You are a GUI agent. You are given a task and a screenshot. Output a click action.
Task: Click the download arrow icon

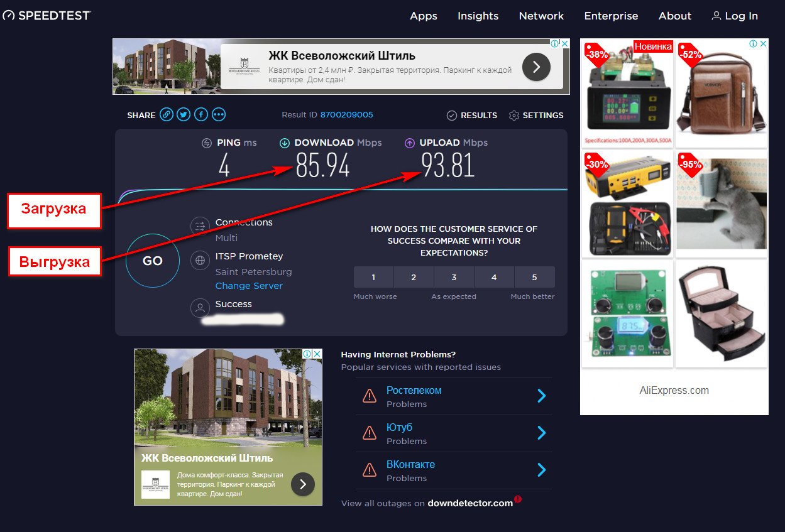(285, 143)
